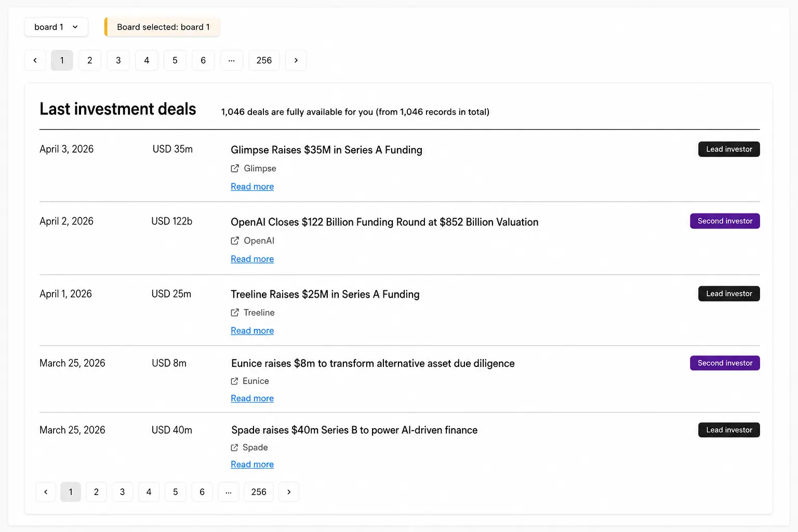
Task: Click Second investor badge on Eunice row
Action: (725, 363)
